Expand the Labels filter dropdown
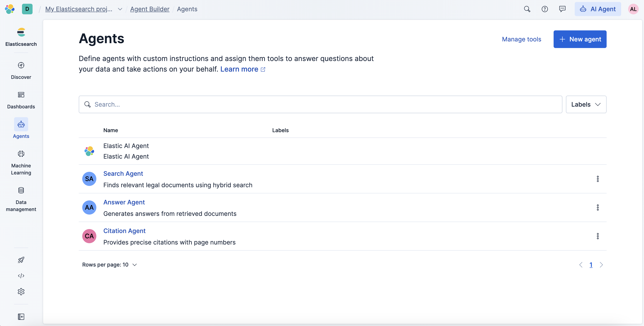644x326 pixels. (x=586, y=104)
